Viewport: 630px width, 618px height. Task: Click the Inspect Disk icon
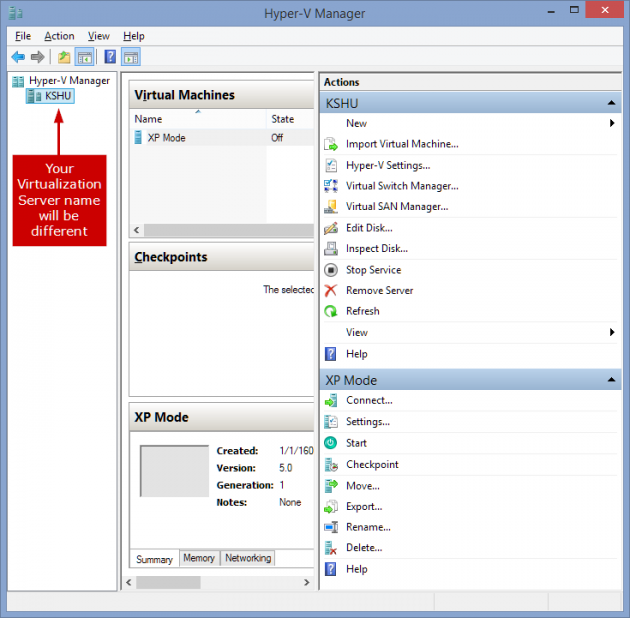[331, 249]
